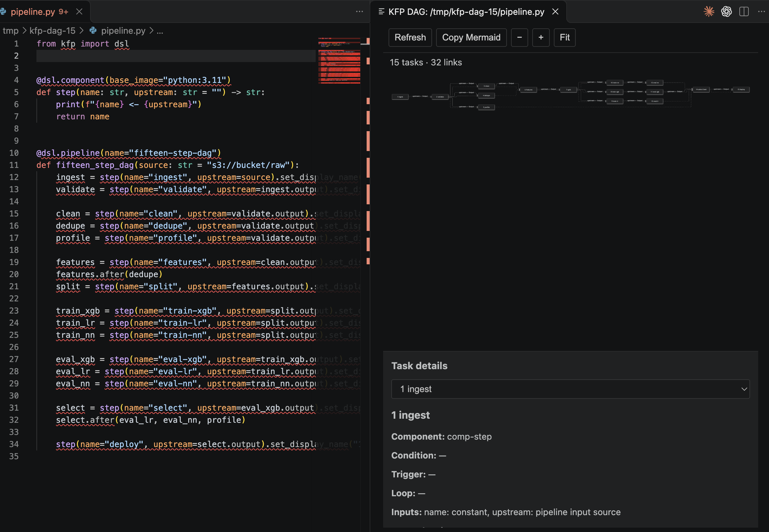
Task: Click line number 34 in the gutter
Action: [x=14, y=444]
